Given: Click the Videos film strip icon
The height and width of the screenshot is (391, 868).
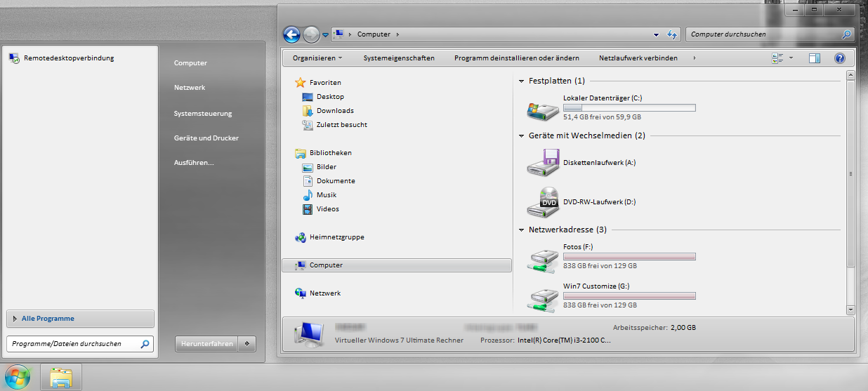Looking at the screenshot, I should click(x=307, y=209).
